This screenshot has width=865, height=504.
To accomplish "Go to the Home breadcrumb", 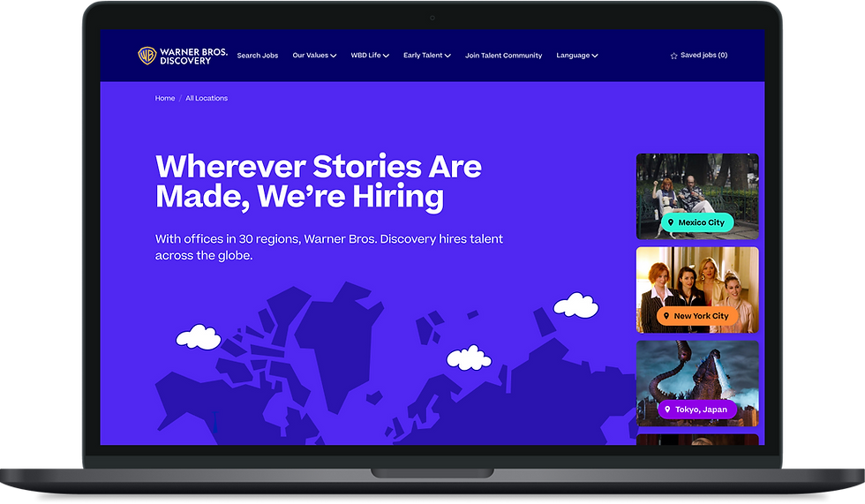I will pos(165,98).
